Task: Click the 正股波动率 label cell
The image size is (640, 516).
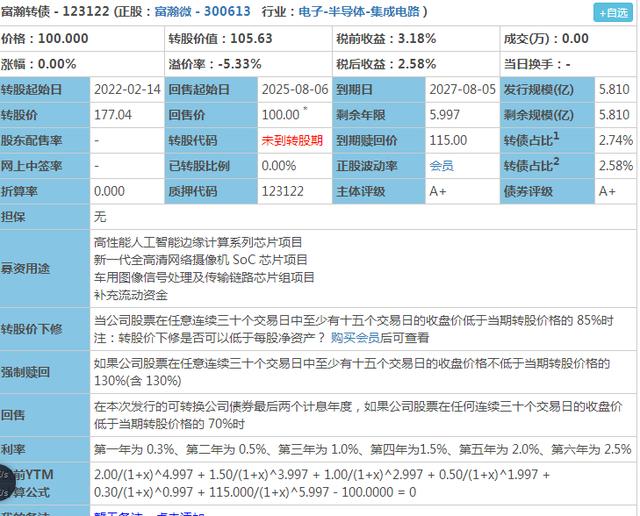Action: (379, 166)
